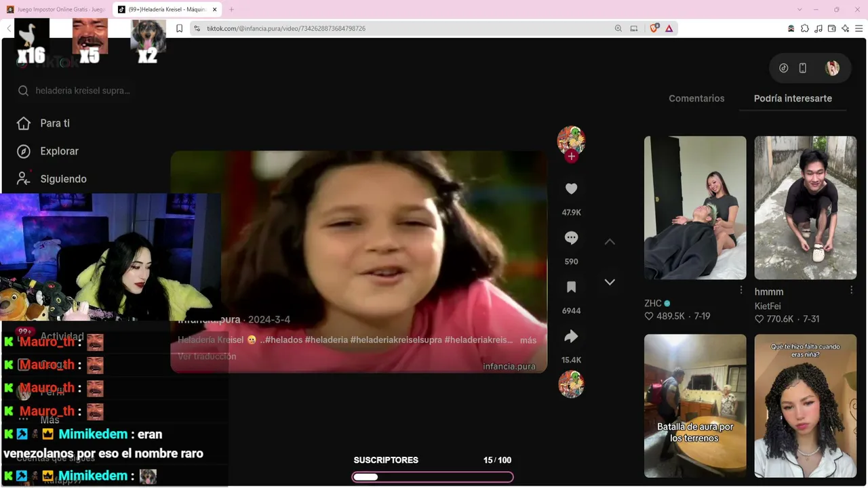Screen dimensions: 868x488
Task: Close the Heladería Kreisel TikTok tab
Action: [x=214, y=9]
